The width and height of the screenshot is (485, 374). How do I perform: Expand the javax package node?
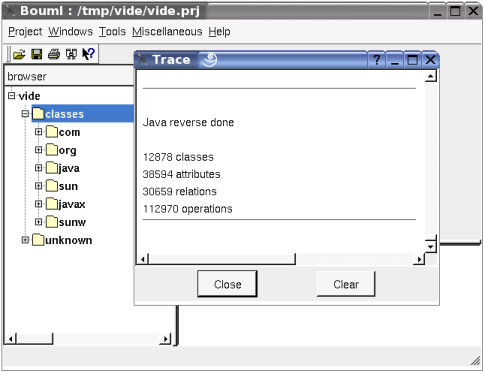38,204
